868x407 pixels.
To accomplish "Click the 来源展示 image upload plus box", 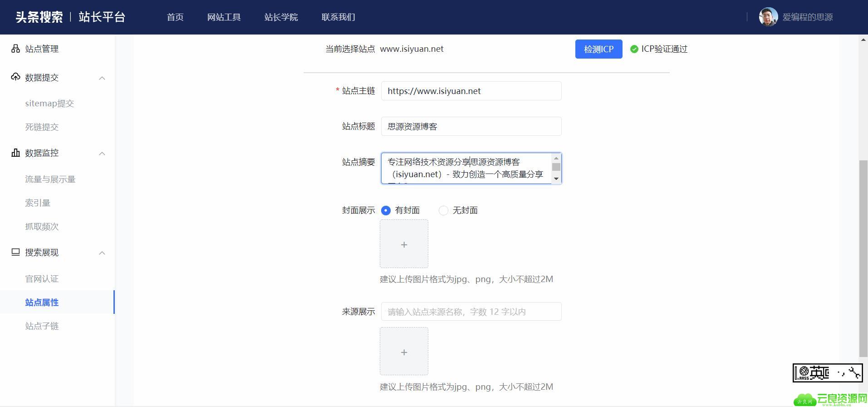I will [404, 352].
